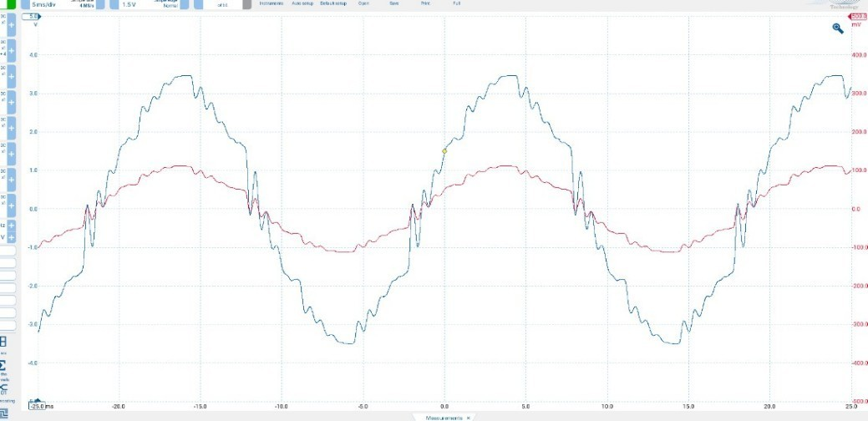Expand the Hz channel plus button

[11, 226]
